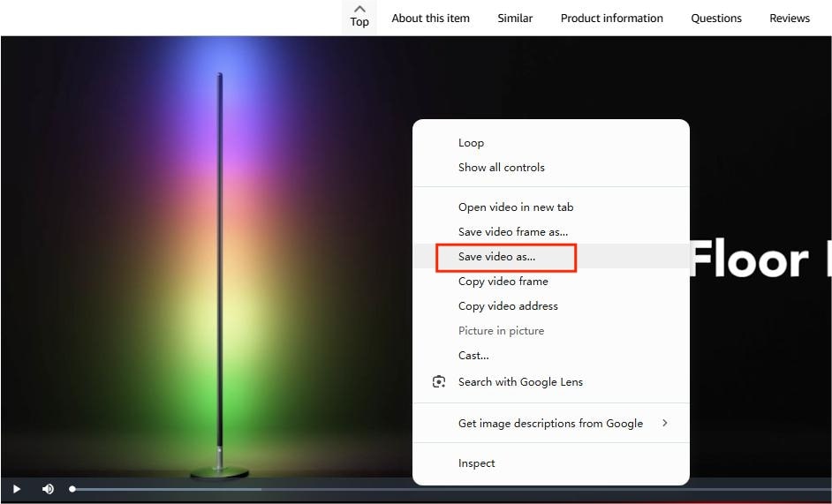Expand Get image descriptions from Google submenu
Screen dimensions: 832x504
pyautogui.click(x=551, y=423)
